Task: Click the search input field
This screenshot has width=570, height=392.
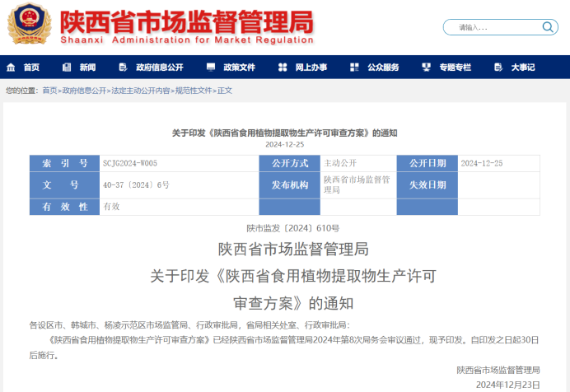Action: coord(494,27)
